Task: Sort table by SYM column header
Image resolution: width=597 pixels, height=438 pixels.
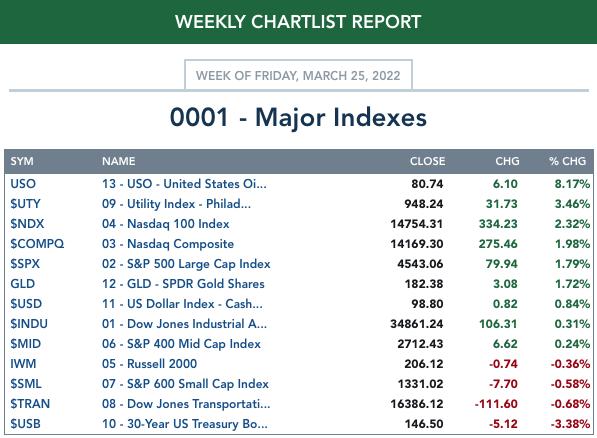Action: [22, 161]
